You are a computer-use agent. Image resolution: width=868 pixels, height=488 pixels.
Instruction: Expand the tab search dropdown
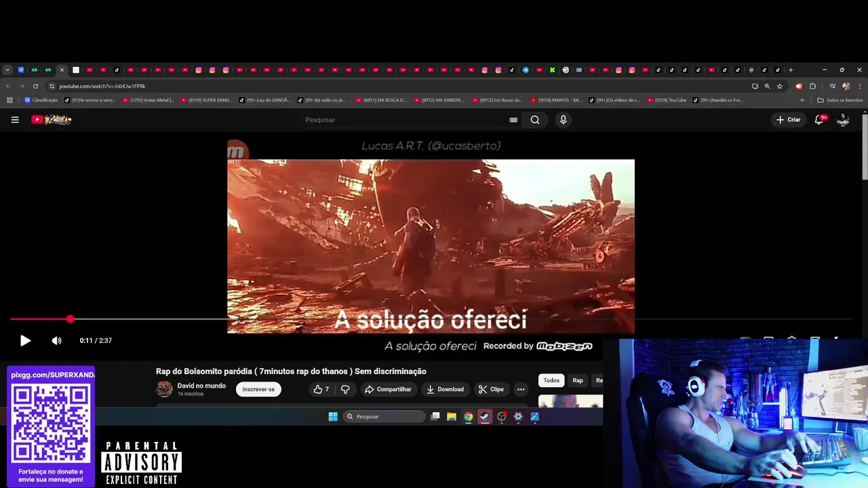tap(7, 70)
